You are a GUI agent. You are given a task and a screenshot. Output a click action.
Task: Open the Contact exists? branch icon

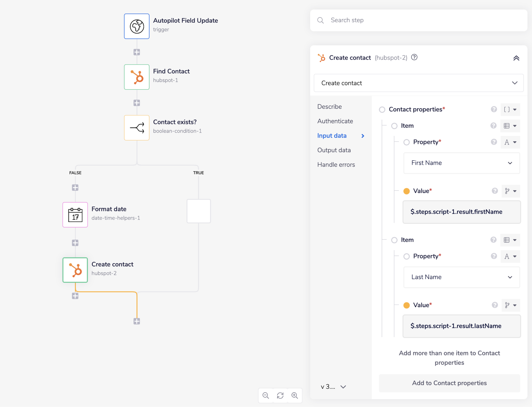point(136,128)
